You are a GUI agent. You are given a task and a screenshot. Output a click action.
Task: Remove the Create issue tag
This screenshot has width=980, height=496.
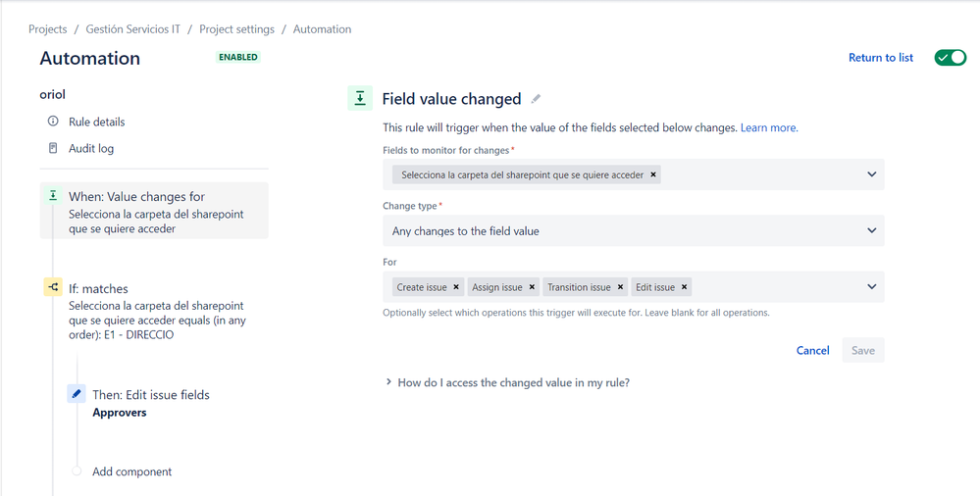pyautogui.click(x=456, y=287)
